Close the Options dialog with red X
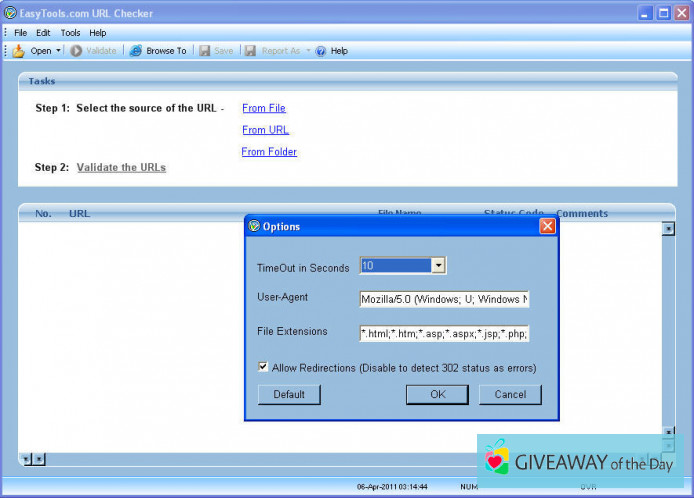Viewport: 694px width, 498px height. pos(547,226)
